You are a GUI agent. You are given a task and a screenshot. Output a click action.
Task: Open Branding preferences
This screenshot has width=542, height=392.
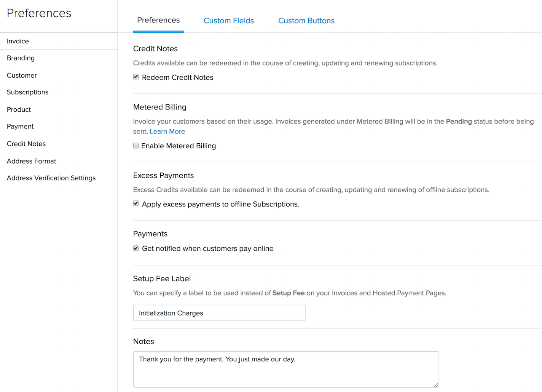coord(21,58)
